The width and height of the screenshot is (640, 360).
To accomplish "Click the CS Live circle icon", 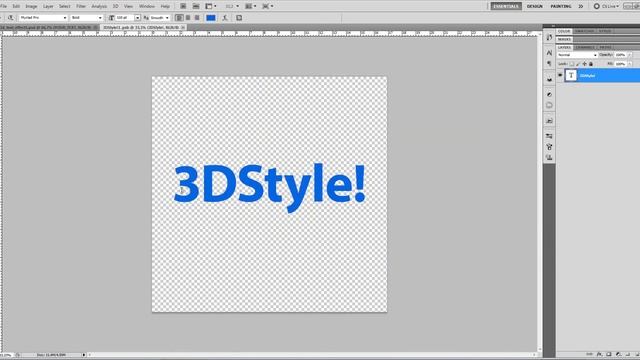I will pos(597,6).
